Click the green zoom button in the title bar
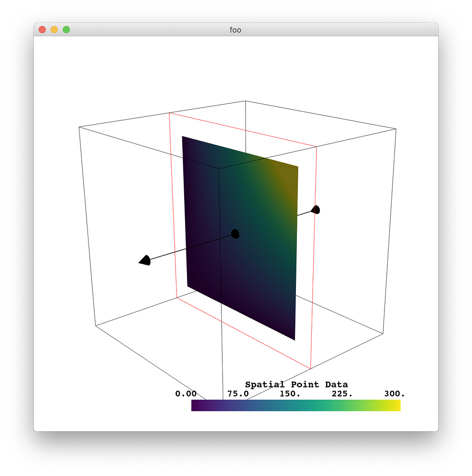Viewport: 472px width, 476px height. click(65, 29)
